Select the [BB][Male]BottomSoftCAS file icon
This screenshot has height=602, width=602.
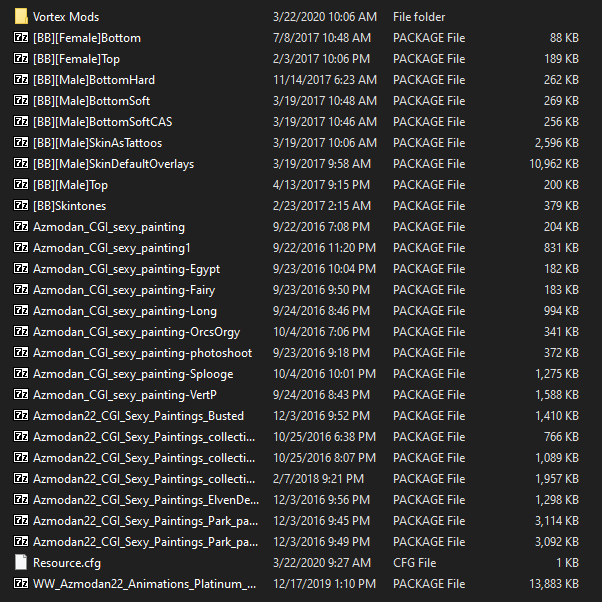21,121
